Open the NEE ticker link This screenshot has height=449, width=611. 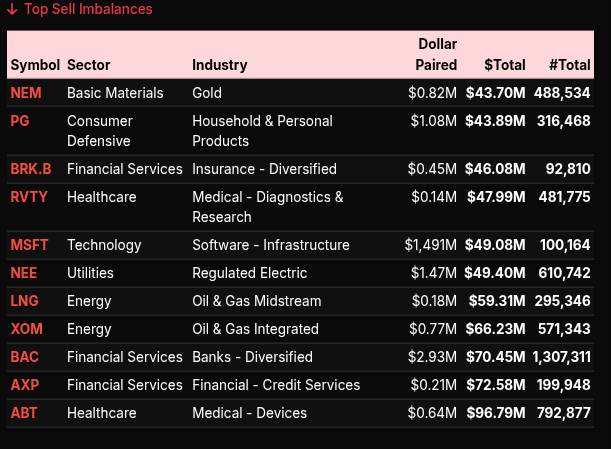point(23,273)
